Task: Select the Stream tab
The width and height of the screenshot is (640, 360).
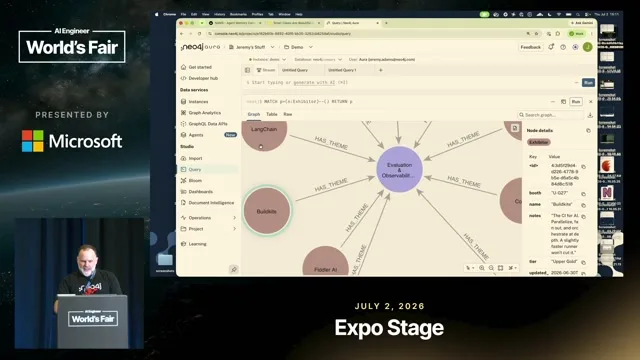Action: click(x=266, y=70)
